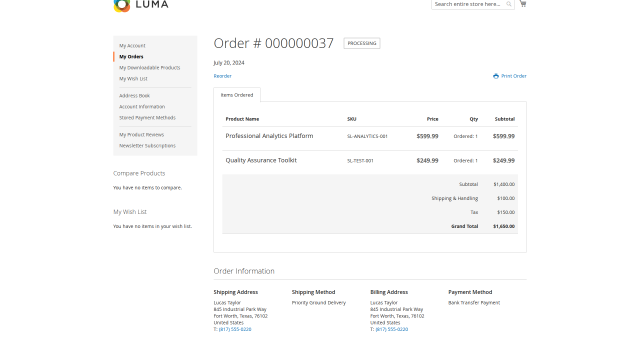Click the search magnifier icon
640x360 pixels.
[509, 4]
